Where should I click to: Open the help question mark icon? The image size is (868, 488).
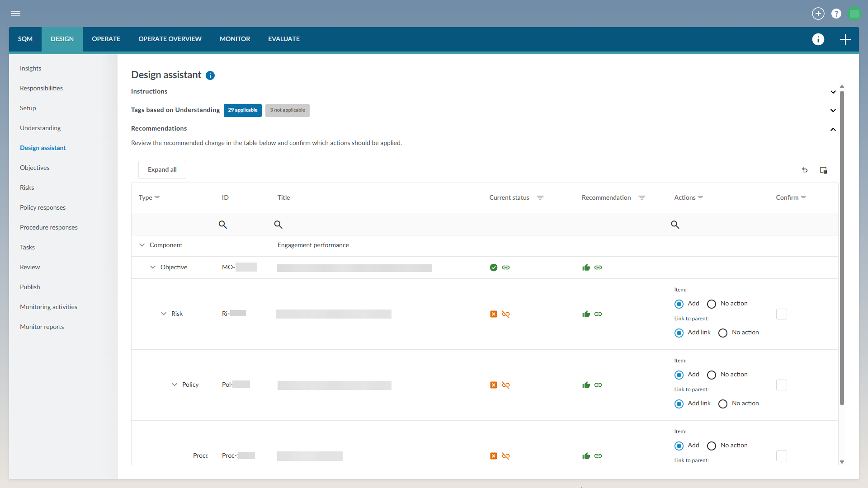click(836, 14)
